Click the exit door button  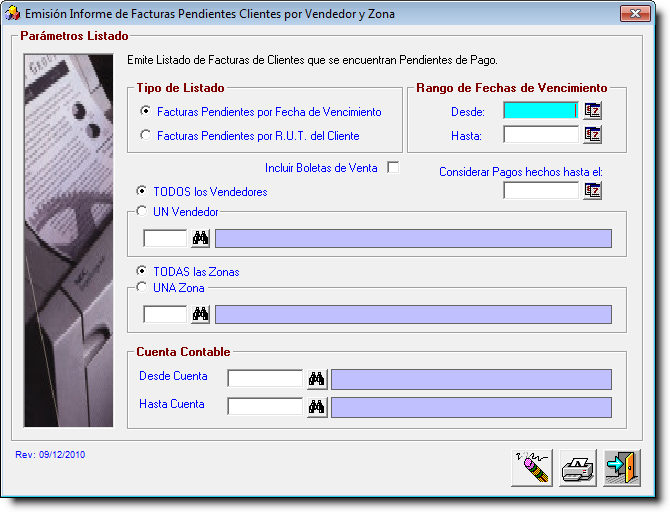[622, 468]
